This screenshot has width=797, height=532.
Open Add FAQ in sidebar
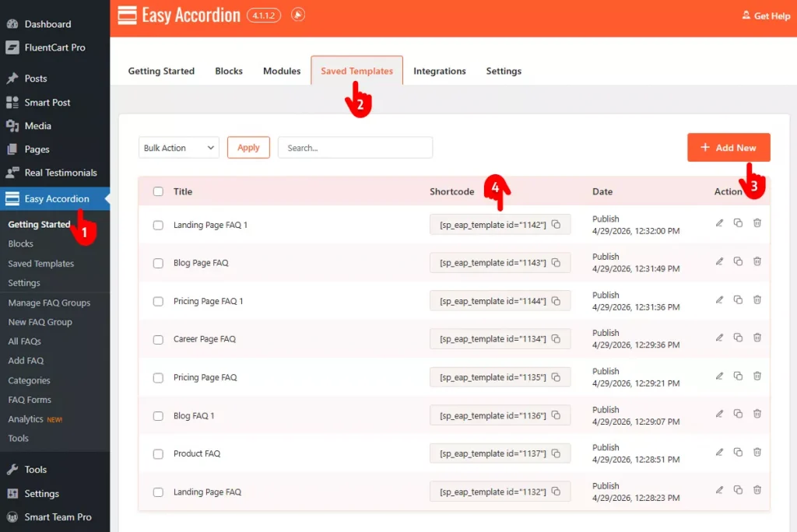coord(26,361)
